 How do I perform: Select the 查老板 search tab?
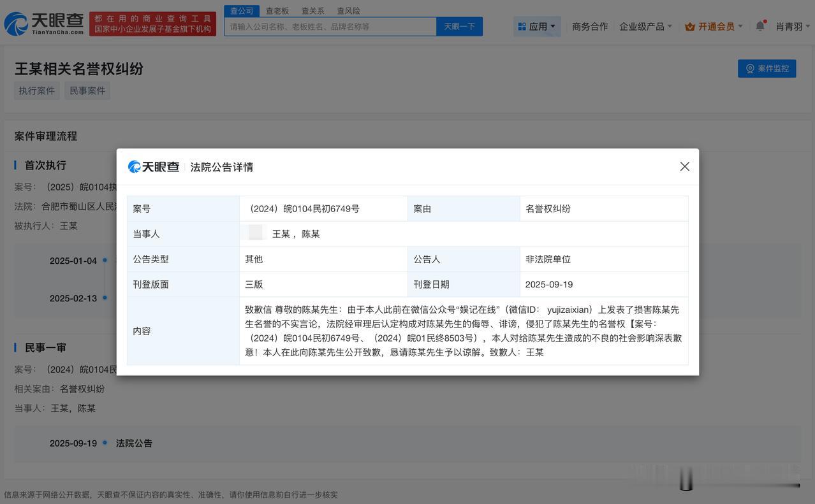[x=277, y=11]
